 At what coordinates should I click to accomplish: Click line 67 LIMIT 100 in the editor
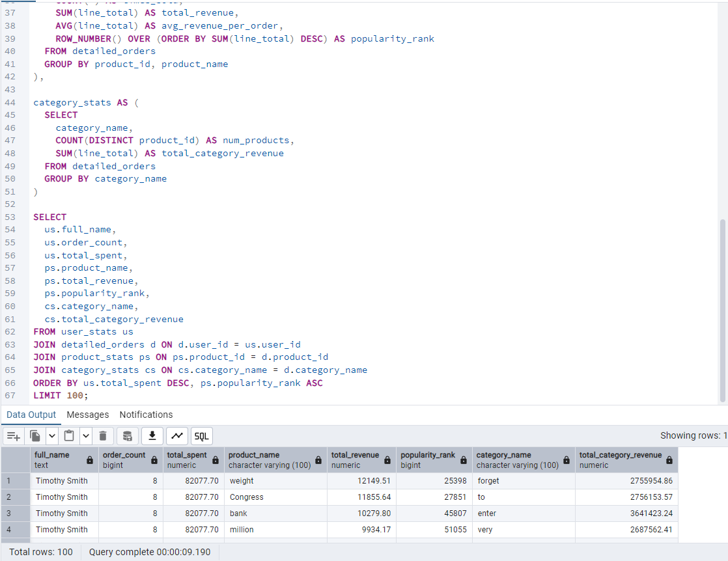click(x=61, y=396)
